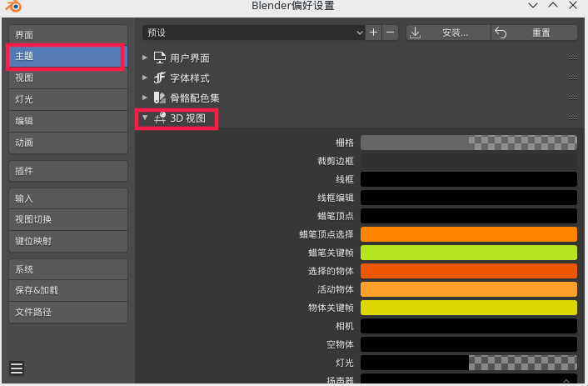Expand the 用户界面 panel
The image size is (588, 386).
145,58
